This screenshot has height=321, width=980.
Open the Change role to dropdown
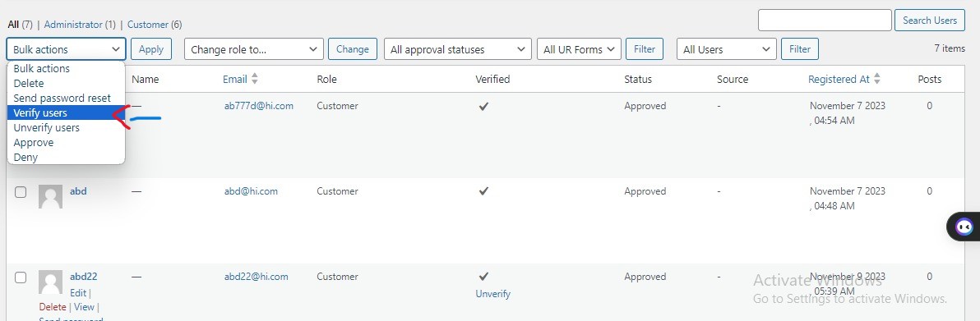tap(254, 49)
